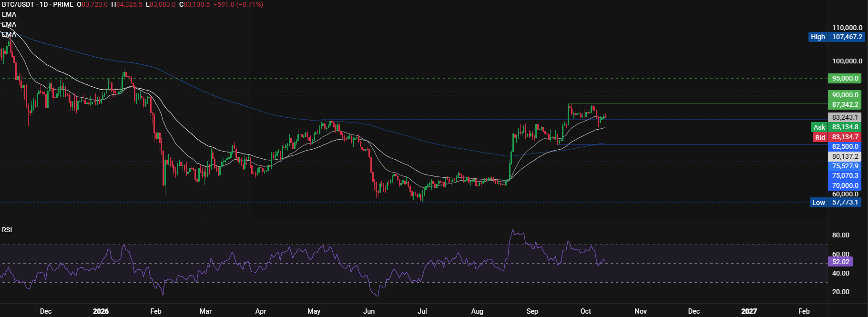Select the green 87,342.2 price label
Image resolution: width=868 pixels, height=317 pixels.
pyautogui.click(x=845, y=104)
